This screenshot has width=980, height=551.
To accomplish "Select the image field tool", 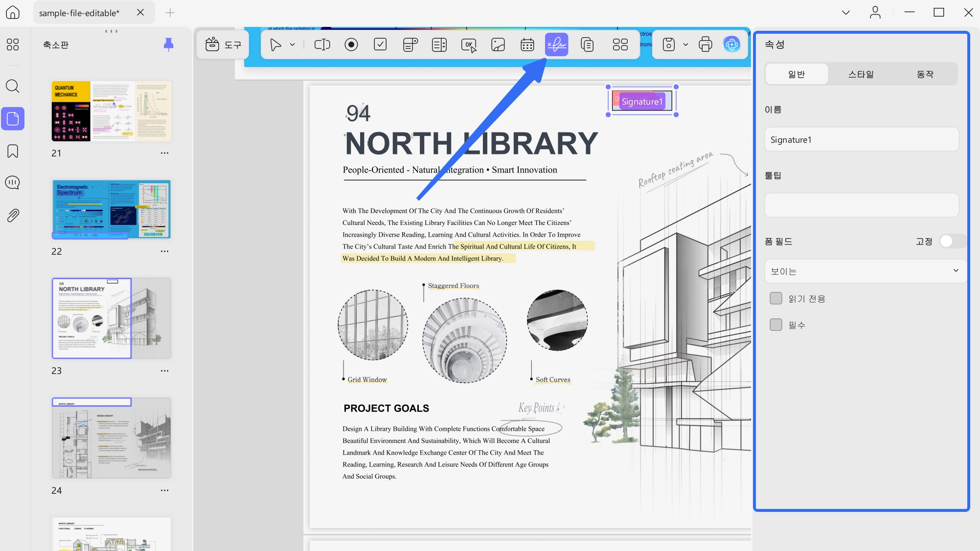I will (498, 44).
